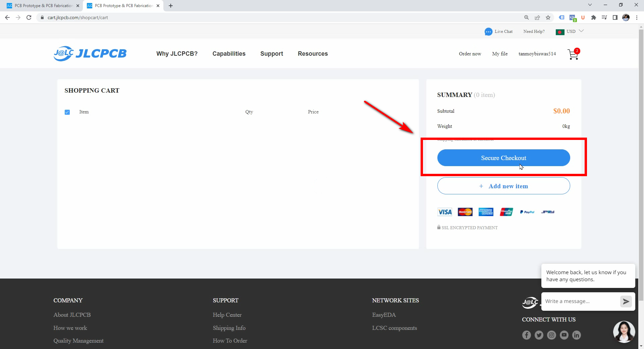This screenshot has width=644, height=349.
Task: Focus the Write a message chat field
Action: pos(581,301)
